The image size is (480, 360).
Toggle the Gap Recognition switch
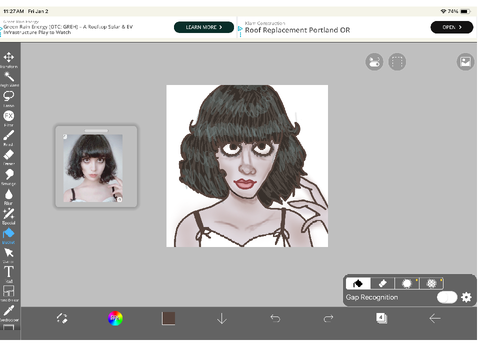pyautogui.click(x=447, y=297)
